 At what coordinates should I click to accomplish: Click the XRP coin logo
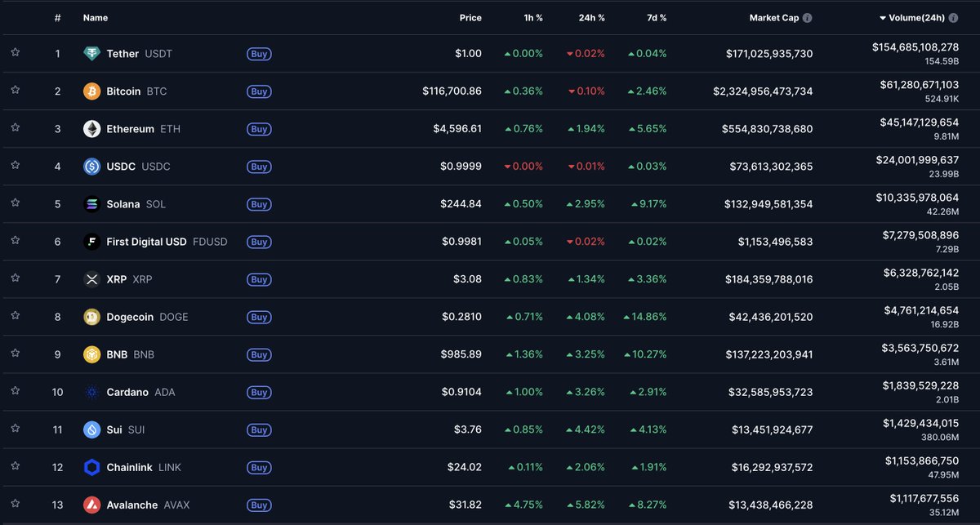click(91, 279)
